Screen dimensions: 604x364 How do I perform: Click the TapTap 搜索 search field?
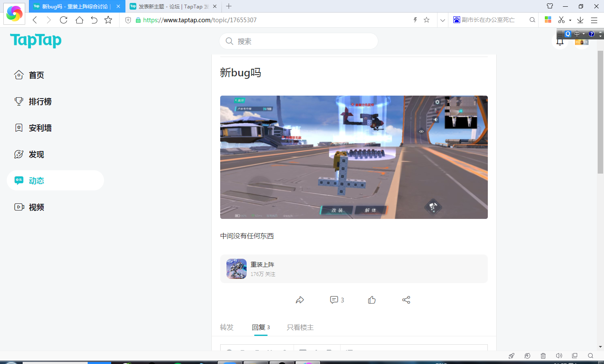coord(299,41)
